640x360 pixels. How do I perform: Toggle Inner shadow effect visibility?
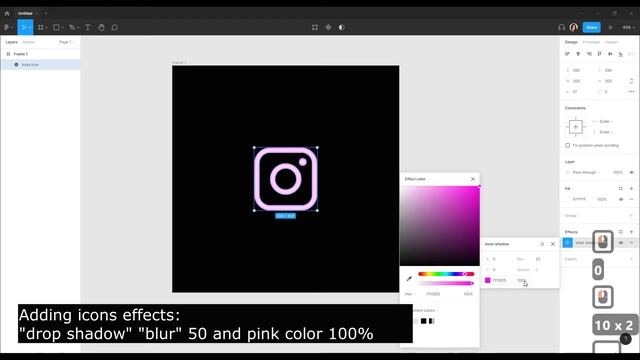[621, 242]
